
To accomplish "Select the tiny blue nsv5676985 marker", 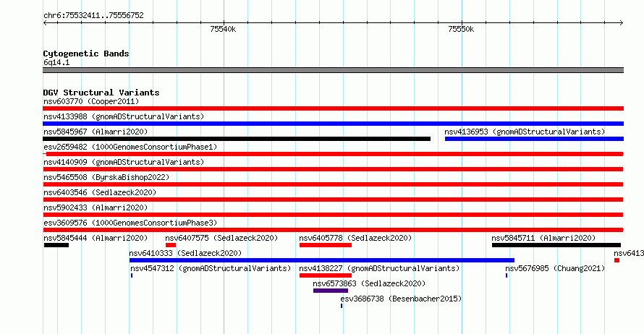I will coord(507,275).
